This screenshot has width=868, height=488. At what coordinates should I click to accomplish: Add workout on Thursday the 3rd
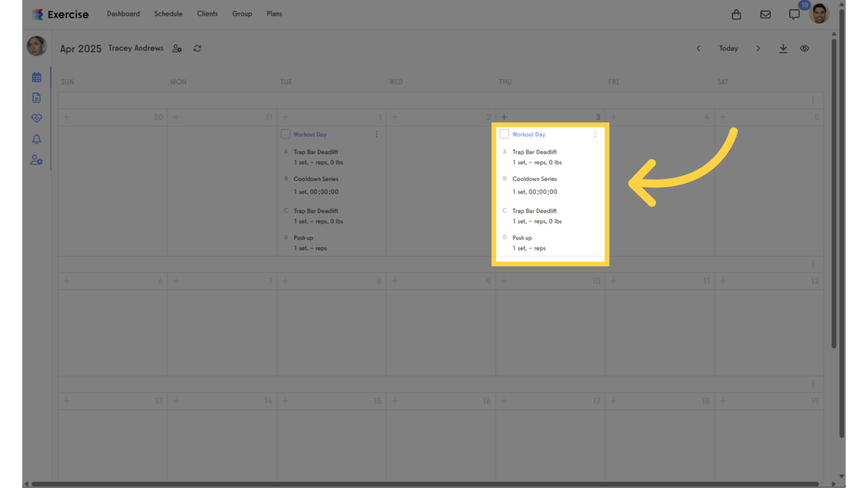click(x=504, y=117)
